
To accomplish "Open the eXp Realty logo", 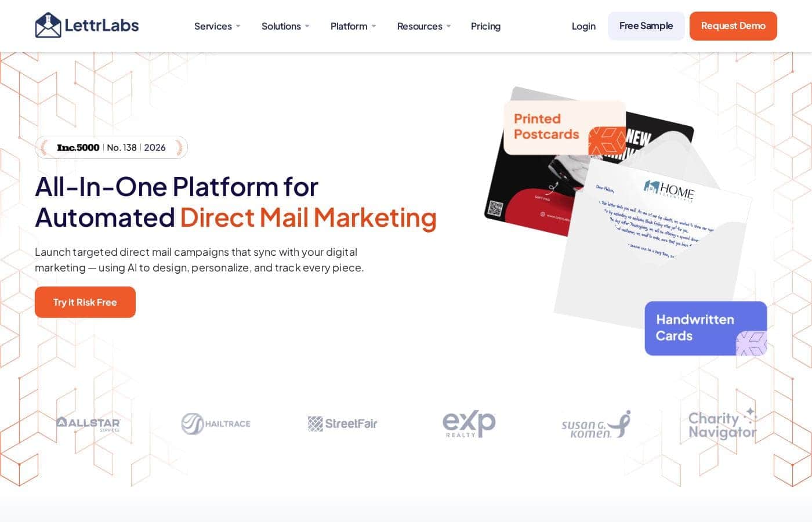I will pyautogui.click(x=469, y=424).
